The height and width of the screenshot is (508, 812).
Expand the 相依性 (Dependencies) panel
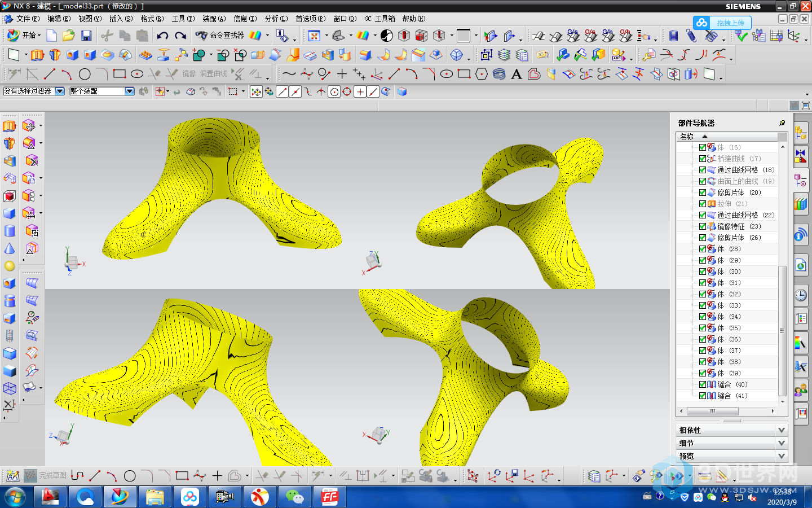pyautogui.click(x=731, y=430)
